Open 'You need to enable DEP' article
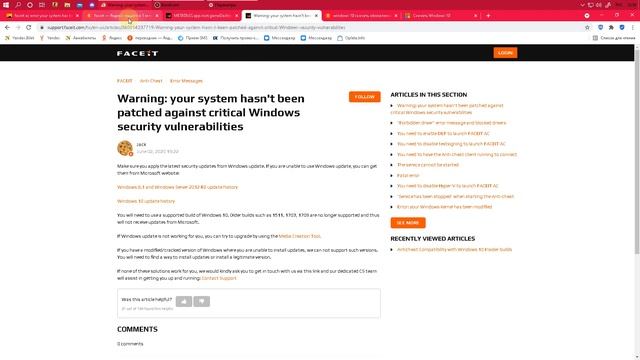Viewport: 640px width, 360px height. click(443, 133)
